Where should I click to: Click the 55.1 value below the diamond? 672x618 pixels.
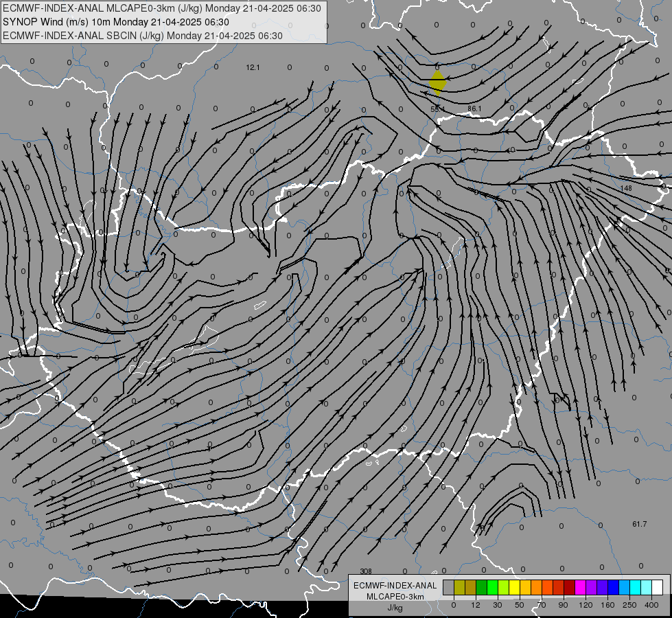pos(437,109)
